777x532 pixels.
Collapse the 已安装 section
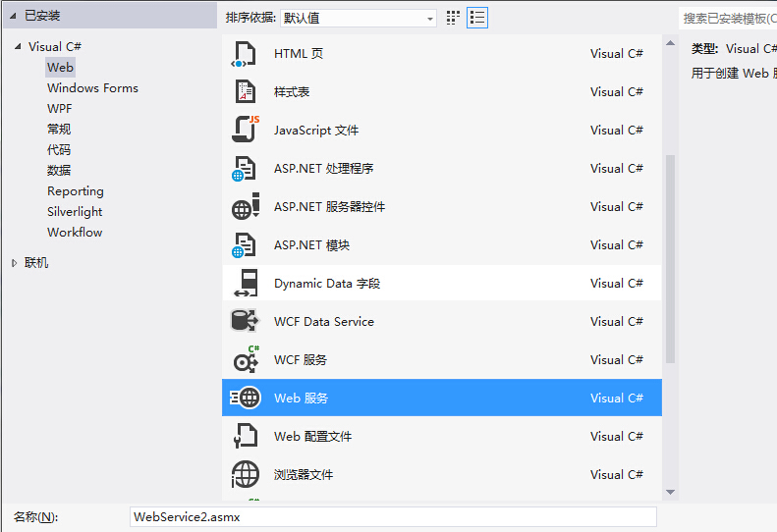click(x=13, y=16)
